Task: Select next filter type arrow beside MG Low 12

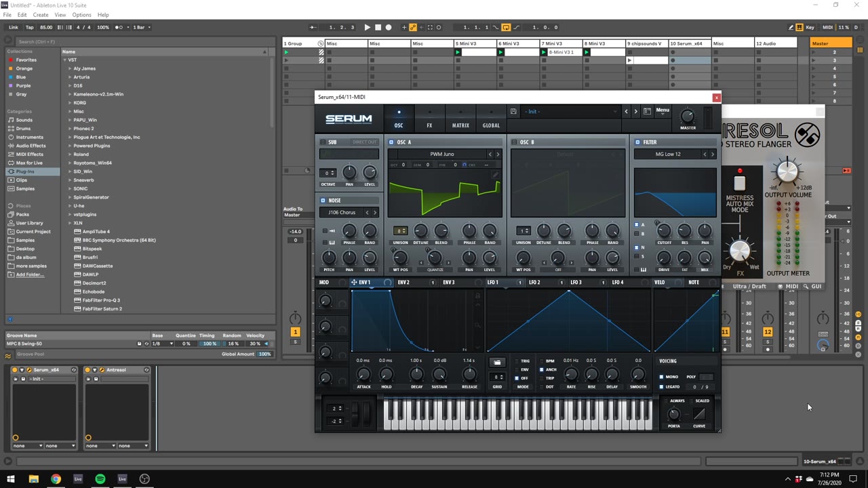Action: pyautogui.click(x=712, y=154)
